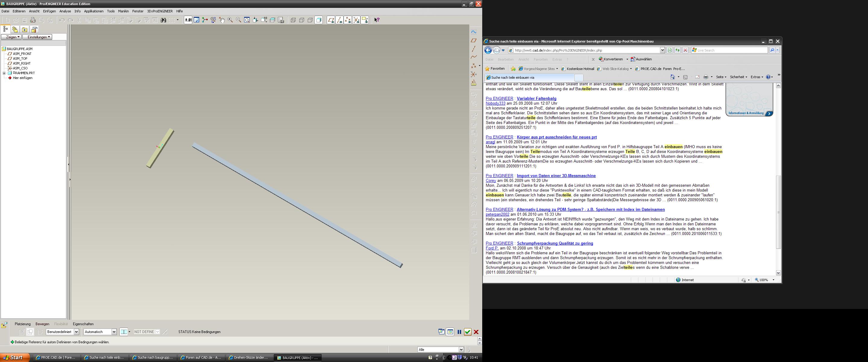This screenshot has width=868, height=362.
Task: Toggle the spin center icon
Action: 205,20
